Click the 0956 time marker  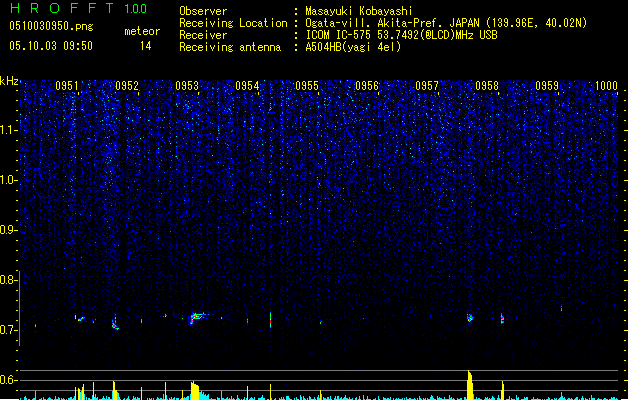pyautogui.click(x=367, y=85)
